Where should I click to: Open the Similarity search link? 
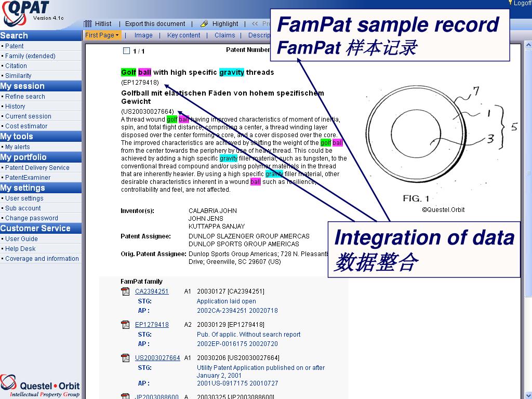(x=18, y=76)
